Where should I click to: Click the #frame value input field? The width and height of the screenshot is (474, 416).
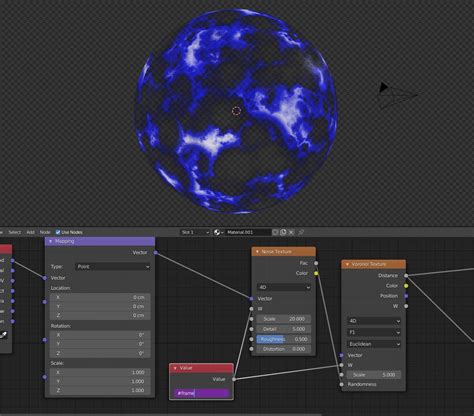[201, 393]
